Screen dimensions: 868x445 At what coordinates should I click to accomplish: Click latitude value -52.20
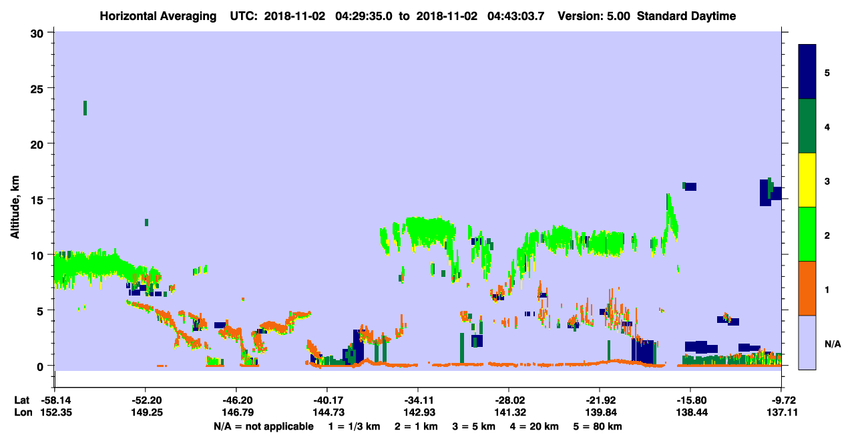[x=145, y=400]
